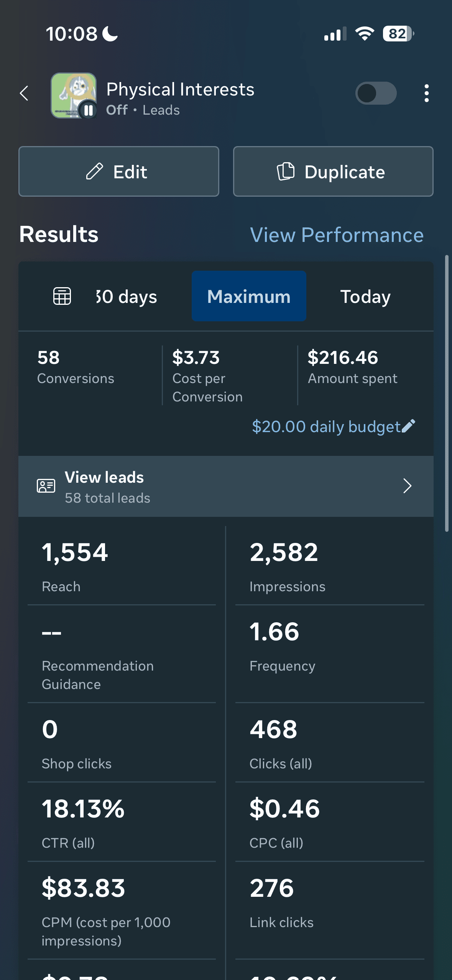Select the Maximum date range tab
Screen dimensions: 452x980
click(x=249, y=296)
